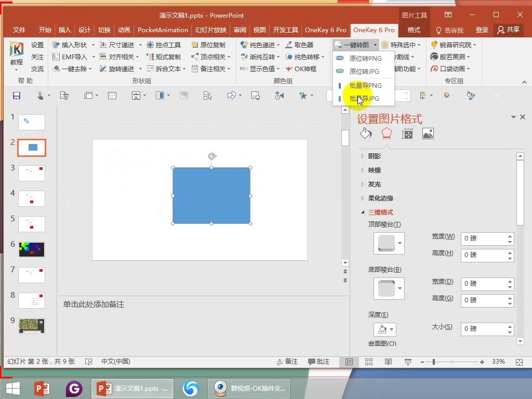Click the rotation handle above the blue rectangle
This screenshot has width=532, height=399.
click(212, 156)
